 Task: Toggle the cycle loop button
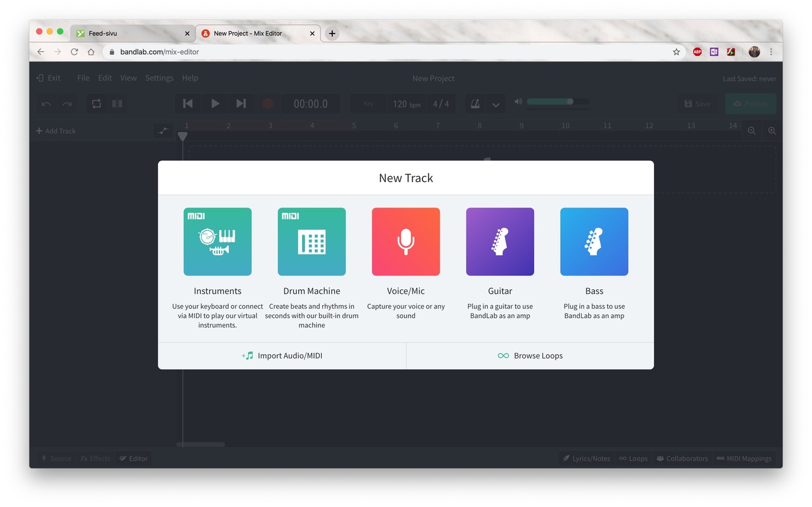(96, 103)
